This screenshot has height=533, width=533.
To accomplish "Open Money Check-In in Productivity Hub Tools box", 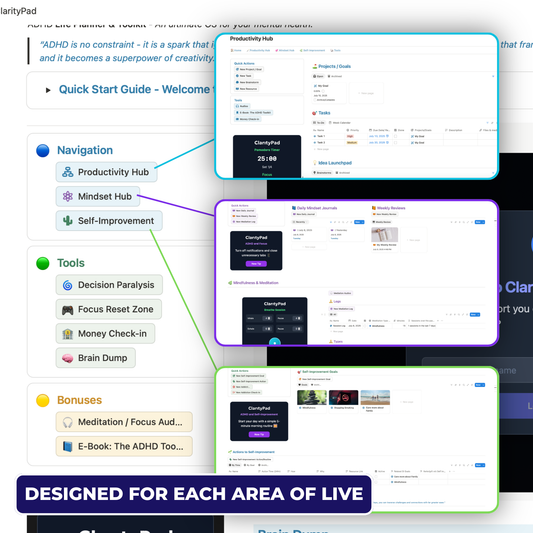I will [247, 119].
